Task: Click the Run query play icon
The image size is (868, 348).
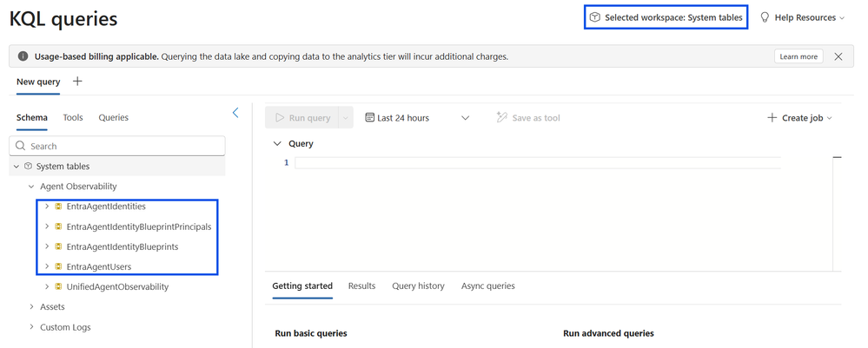Action: coord(280,117)
